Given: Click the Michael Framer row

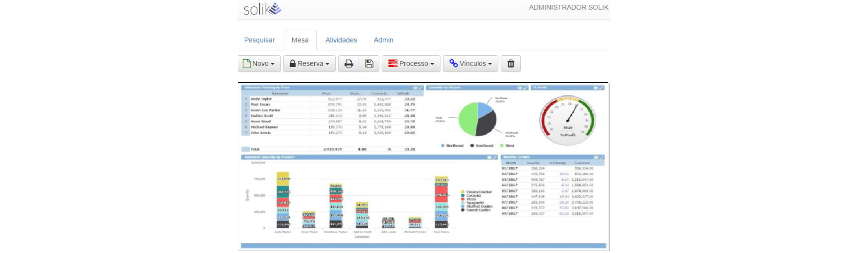Looking at the screenshot, I should click(x=329, y=127).
